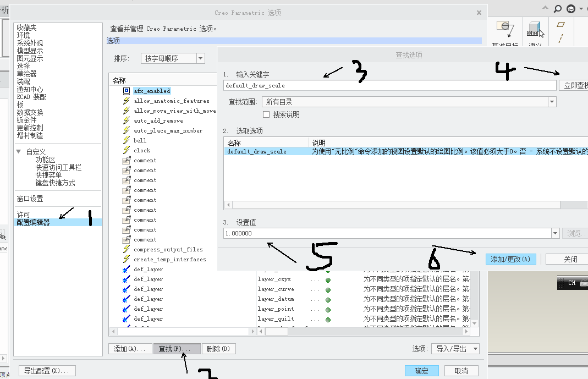
Task: Collapse the 自定义 tree section
Action: click(x=18, y=152)
